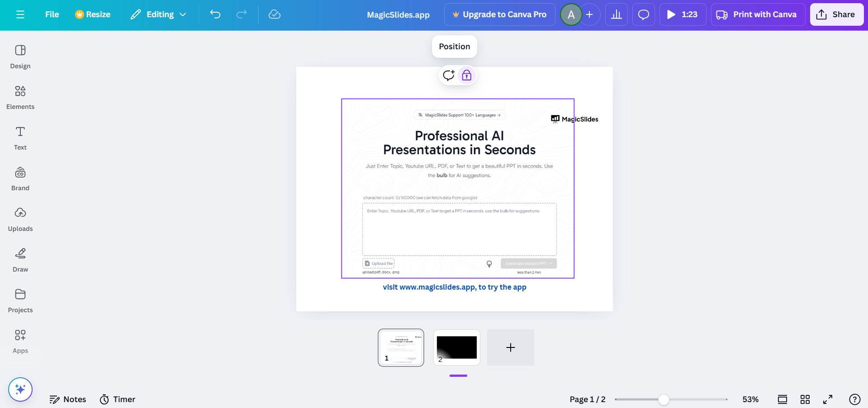Select the 'visit www.magicslides.app' text
The height and width of the screenshot is (408, 868).
point(455,287)
